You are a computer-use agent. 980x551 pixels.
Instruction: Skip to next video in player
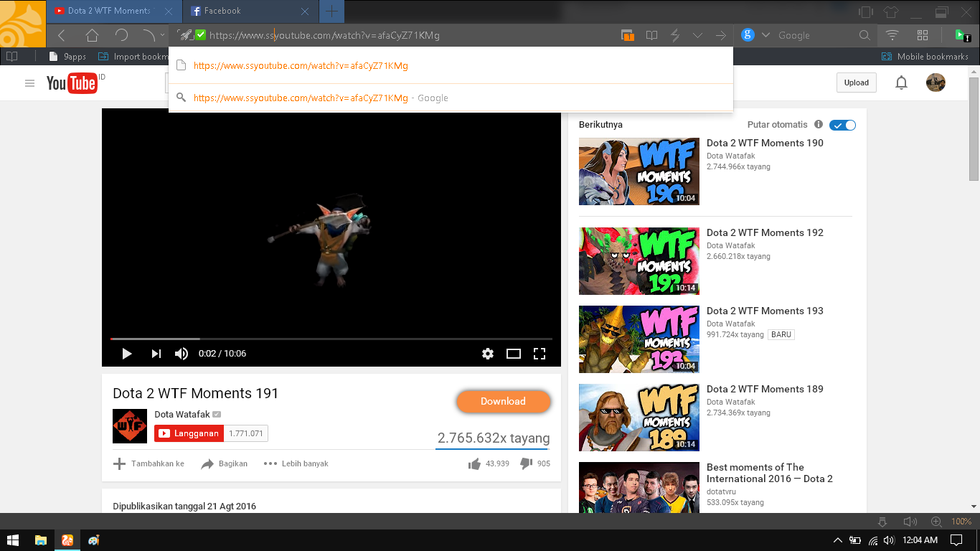pos(156,353)
